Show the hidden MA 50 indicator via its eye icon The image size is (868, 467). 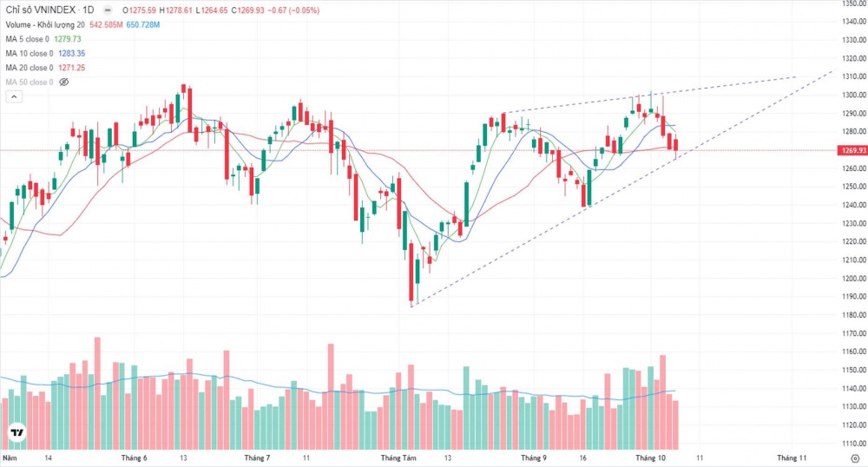coord(63,82)
